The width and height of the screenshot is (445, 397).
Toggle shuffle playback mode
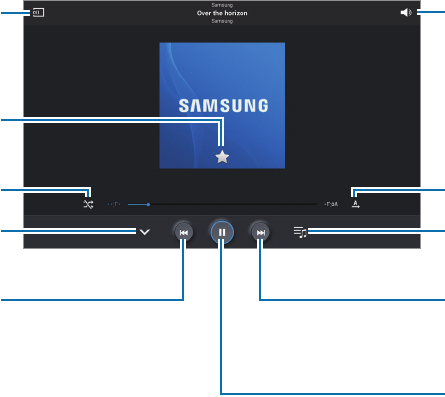[88, 204]
